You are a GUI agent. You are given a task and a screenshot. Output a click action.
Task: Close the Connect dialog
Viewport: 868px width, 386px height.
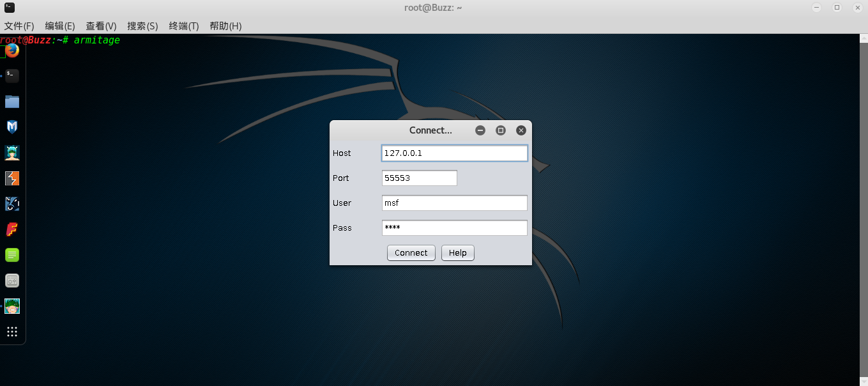(521, 130)
